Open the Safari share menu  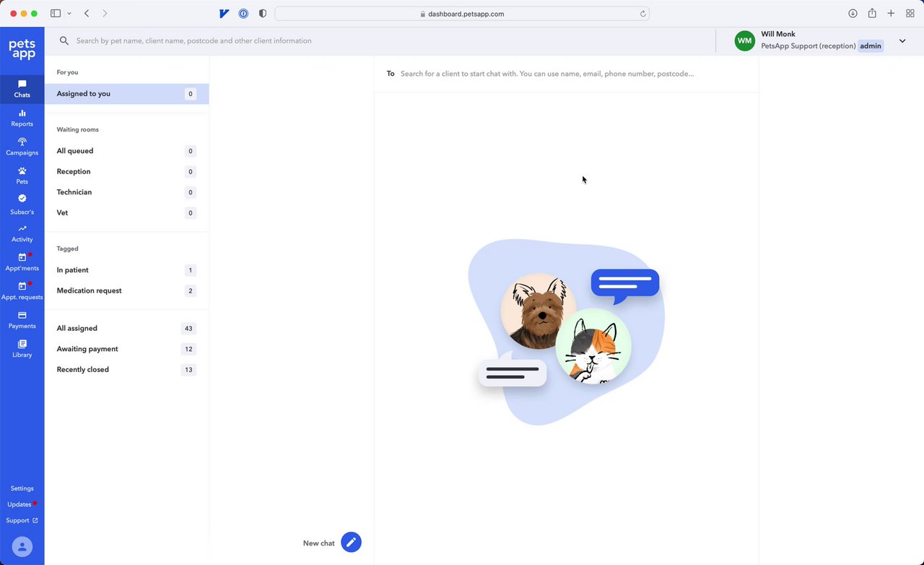[872, 14]
